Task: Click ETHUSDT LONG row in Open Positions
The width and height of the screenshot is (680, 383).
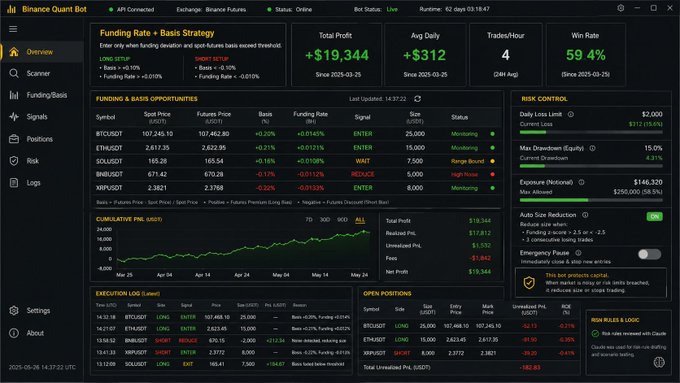Action: 470,340
